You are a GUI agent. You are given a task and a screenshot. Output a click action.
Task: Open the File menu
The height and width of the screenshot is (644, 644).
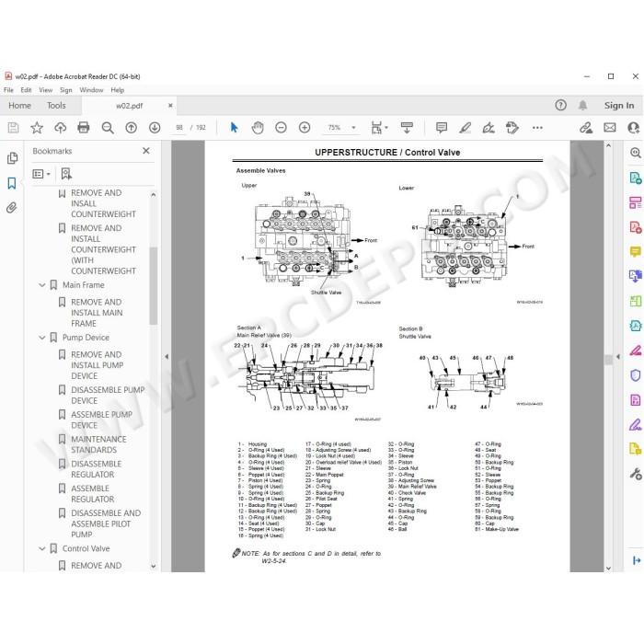pos(8,90)
